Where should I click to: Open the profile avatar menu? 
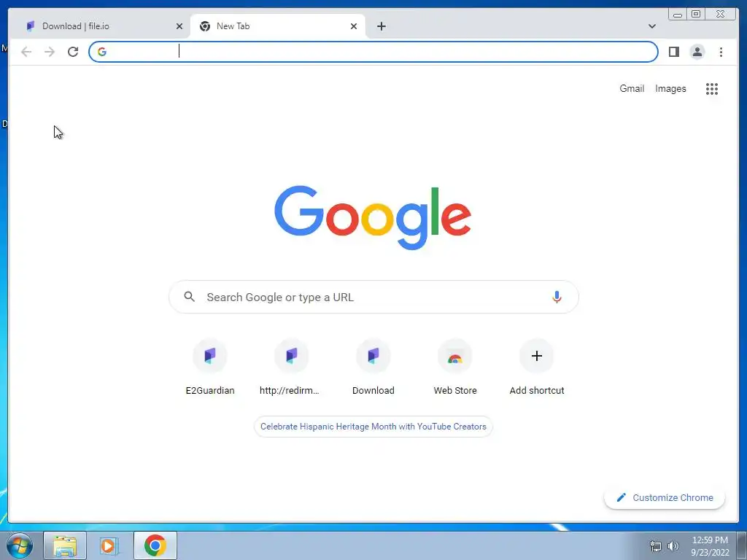tap(697, 52)
